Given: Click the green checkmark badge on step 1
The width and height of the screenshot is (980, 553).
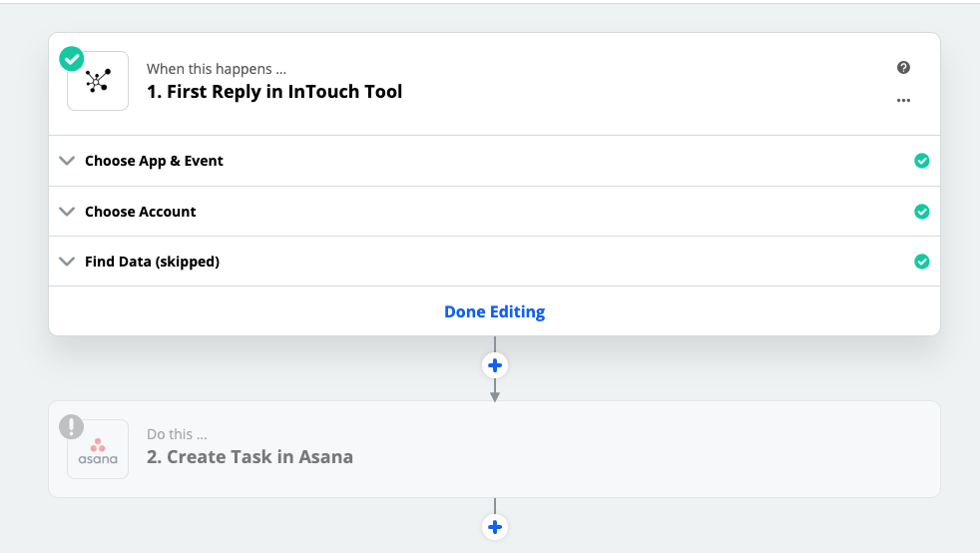Looking at the screenshot, I should [71, 59].
